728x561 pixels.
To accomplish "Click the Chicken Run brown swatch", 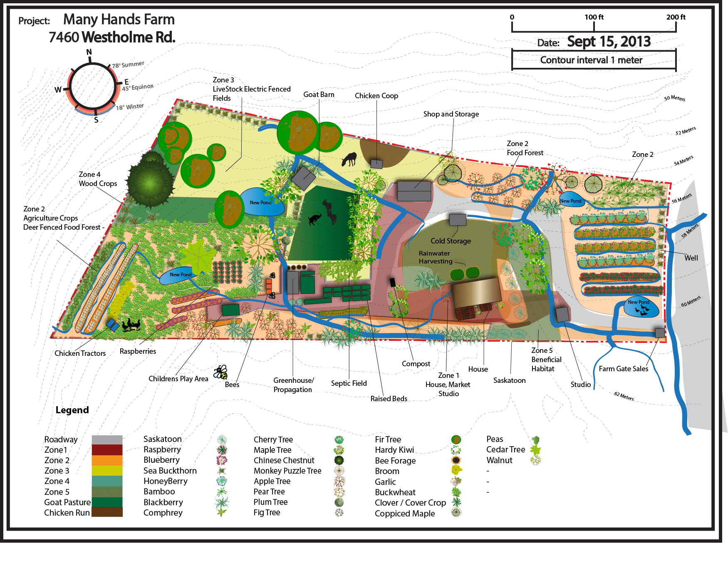I will tap(107, 512).
